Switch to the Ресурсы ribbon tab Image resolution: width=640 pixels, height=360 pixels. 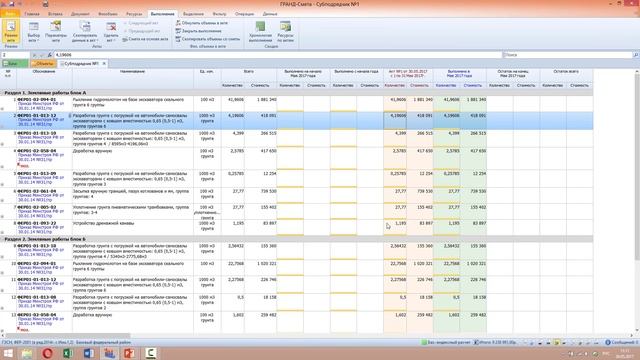pos(134,14)
